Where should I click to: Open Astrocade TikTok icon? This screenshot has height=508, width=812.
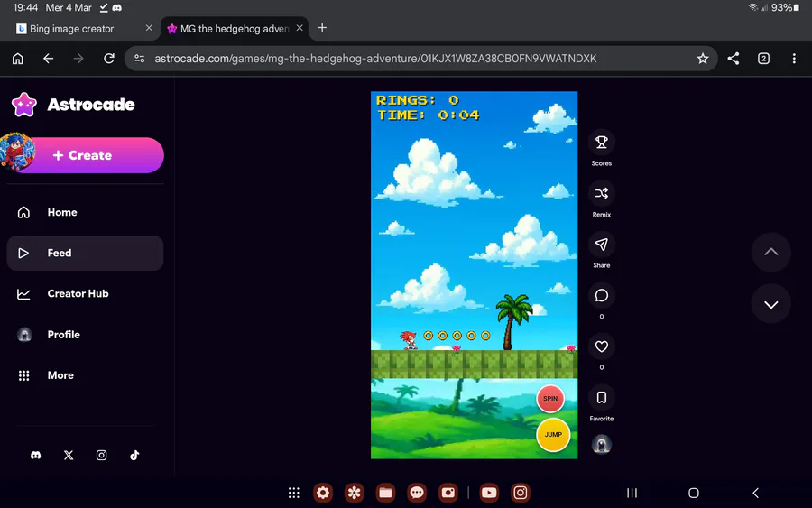click(134, 455)
